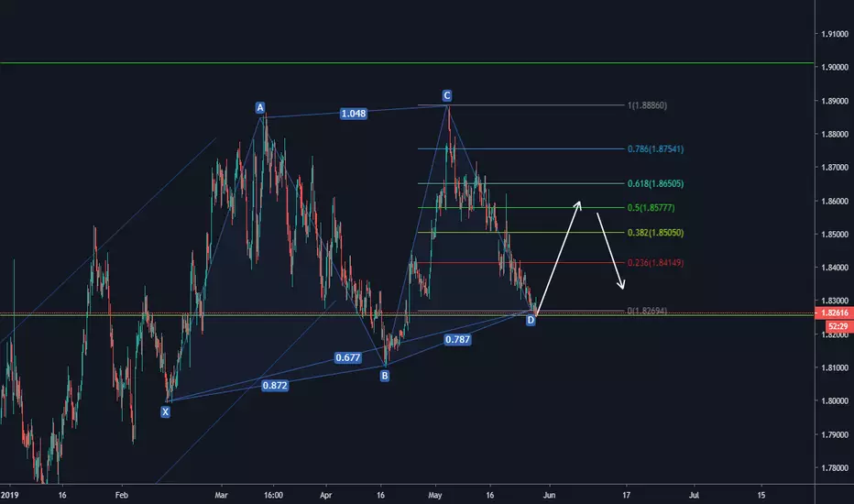Click the harmonic pattern point A label

260,107
